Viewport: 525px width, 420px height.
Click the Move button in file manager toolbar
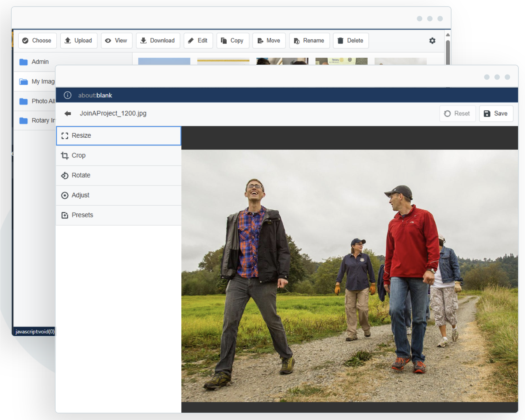point(269,41)
